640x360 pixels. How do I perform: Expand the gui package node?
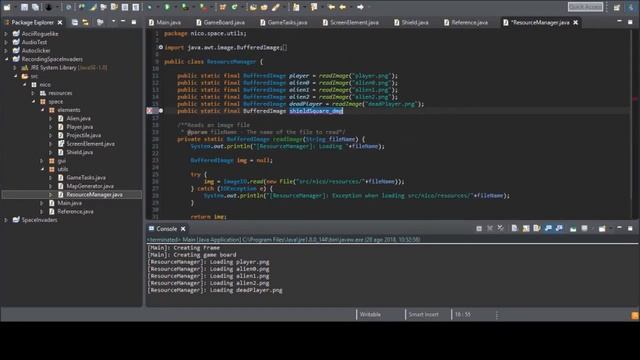click(x=42, y=161)
